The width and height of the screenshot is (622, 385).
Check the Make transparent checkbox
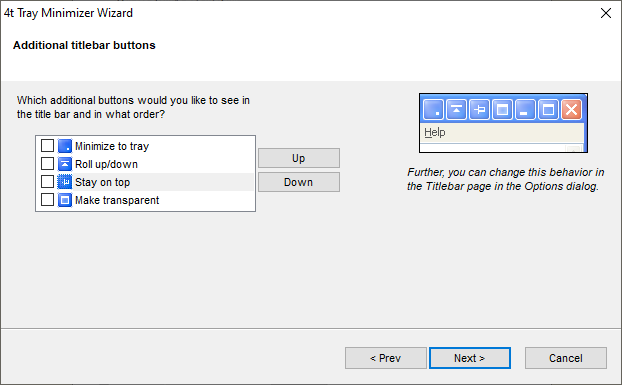click(48, 199)
